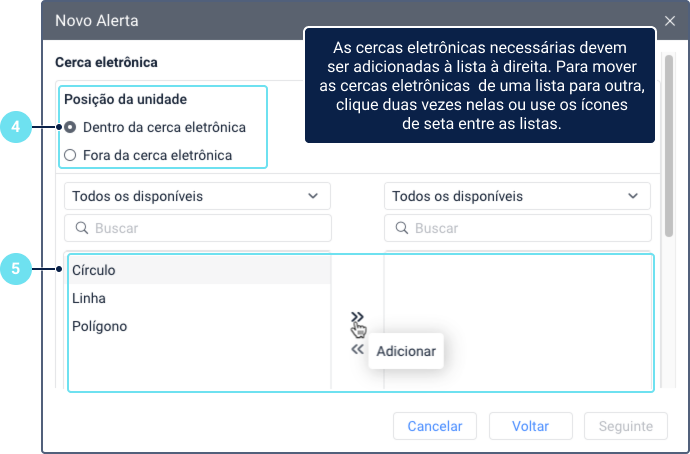Screen dimensions: 690x454
Task: Click the left Buscar search field
Action: [x=205, y=228]
